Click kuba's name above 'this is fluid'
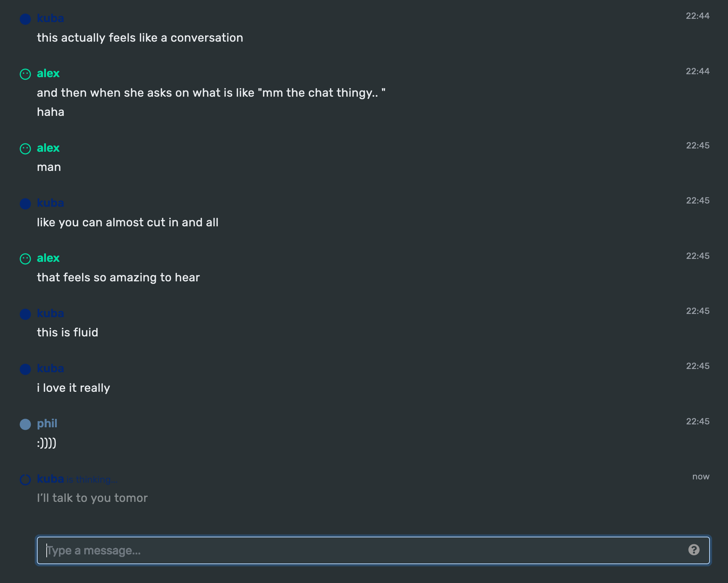728x583 pixels. pyautogui.click(x=50, y=313)
